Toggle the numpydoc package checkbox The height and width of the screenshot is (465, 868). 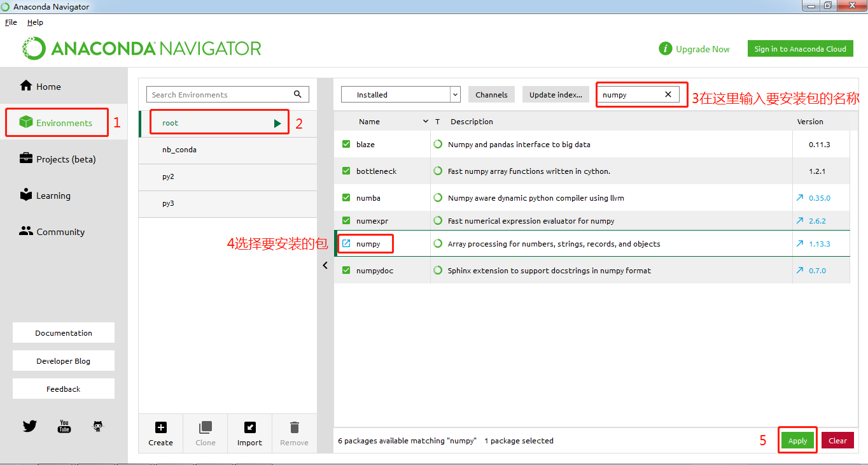pyautogui.click(x=346, y=271)
